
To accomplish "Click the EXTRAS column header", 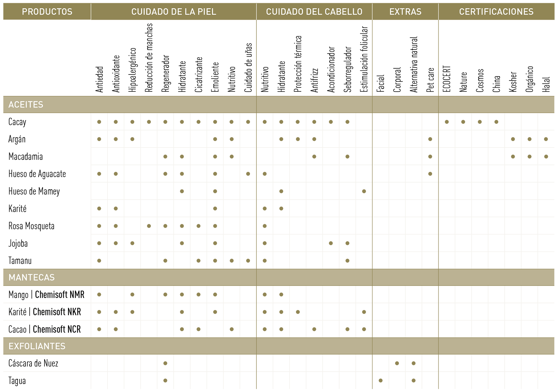I will click(x=405, y=11).
